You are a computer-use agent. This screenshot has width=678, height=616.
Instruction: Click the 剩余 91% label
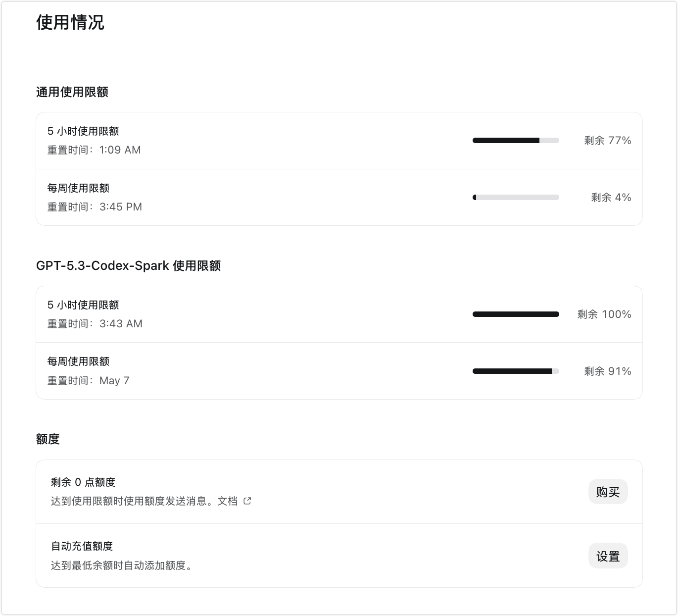pos(608,371)
